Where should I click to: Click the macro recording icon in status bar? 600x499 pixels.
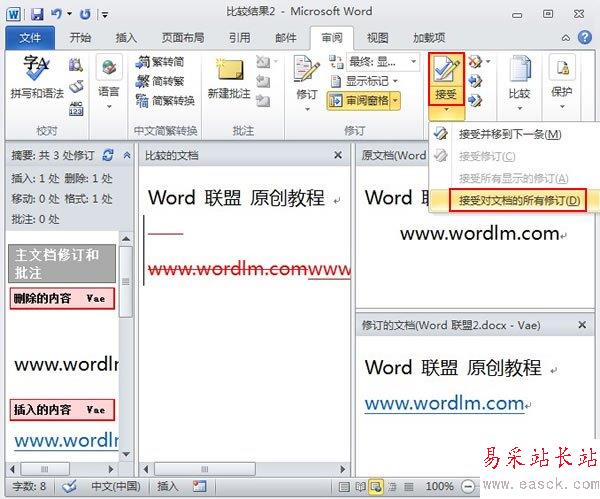[200, 486]
